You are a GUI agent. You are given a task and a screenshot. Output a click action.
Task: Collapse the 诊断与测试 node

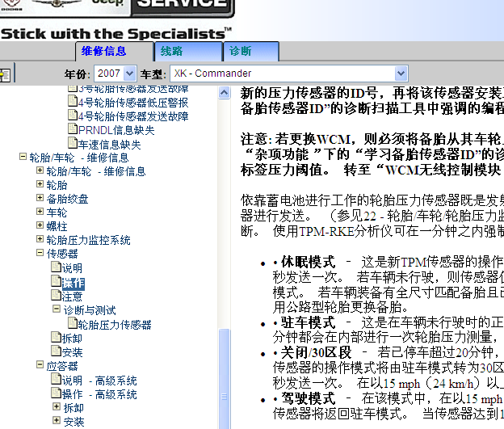tap(57, 309)
